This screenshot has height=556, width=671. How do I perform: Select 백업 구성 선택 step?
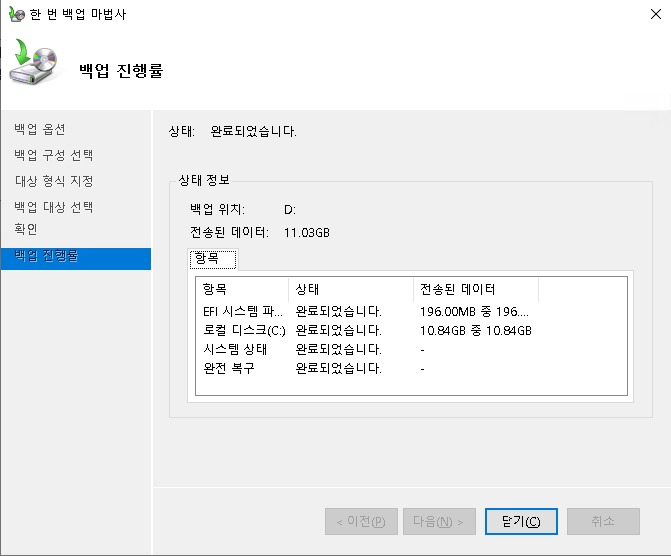pos(54,156)
